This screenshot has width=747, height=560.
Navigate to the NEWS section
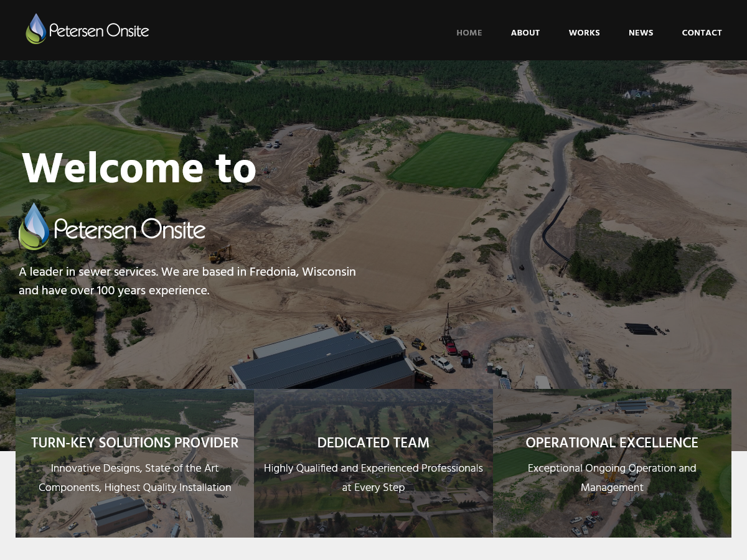pyautogui.click(x=641, y=33)
